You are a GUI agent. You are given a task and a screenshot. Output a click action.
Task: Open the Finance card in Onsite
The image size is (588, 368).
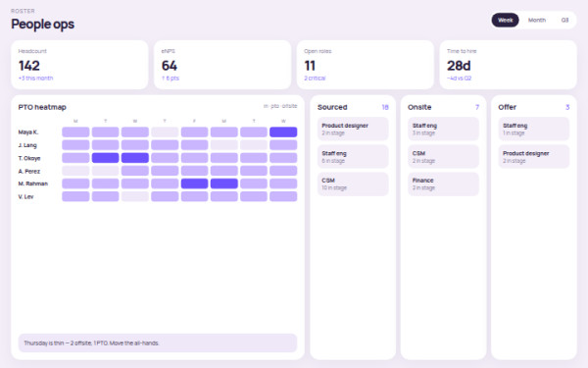[x=443, y=184]
